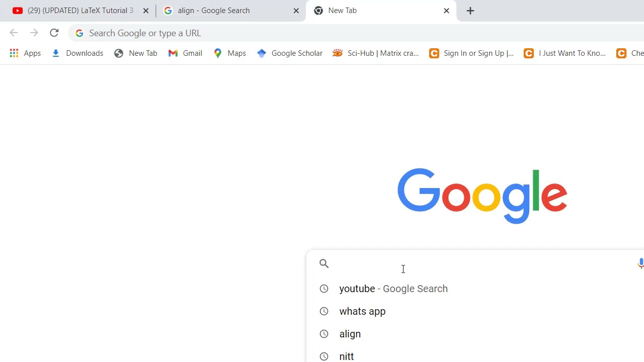
Task: Select the whats app search suggestion
Action: point(362,311)
